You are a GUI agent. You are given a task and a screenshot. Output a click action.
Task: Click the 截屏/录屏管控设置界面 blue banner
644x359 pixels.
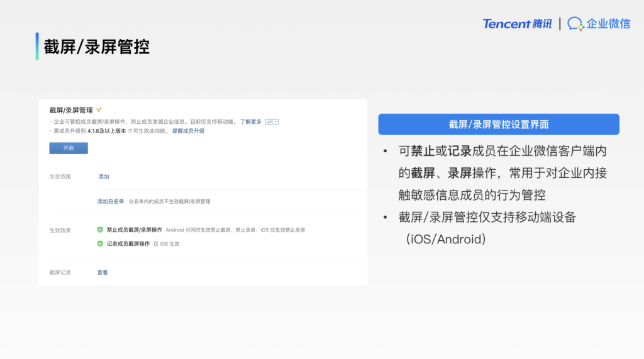pos(499,124)
